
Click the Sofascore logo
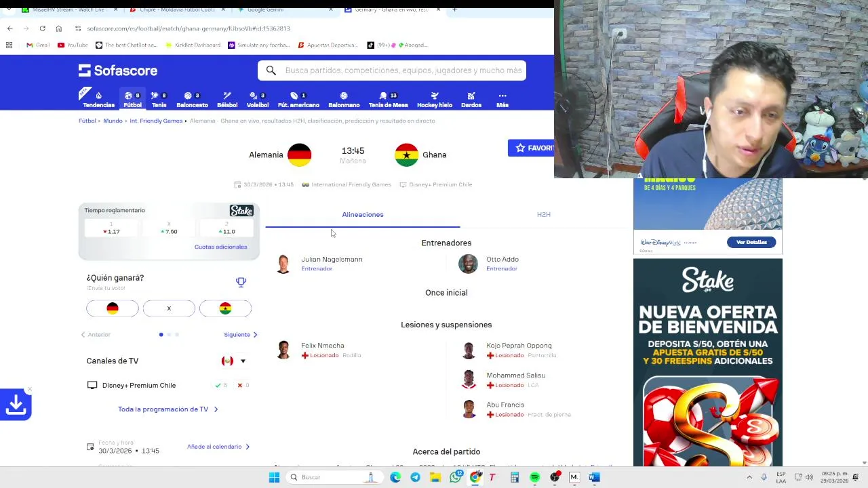118,70
